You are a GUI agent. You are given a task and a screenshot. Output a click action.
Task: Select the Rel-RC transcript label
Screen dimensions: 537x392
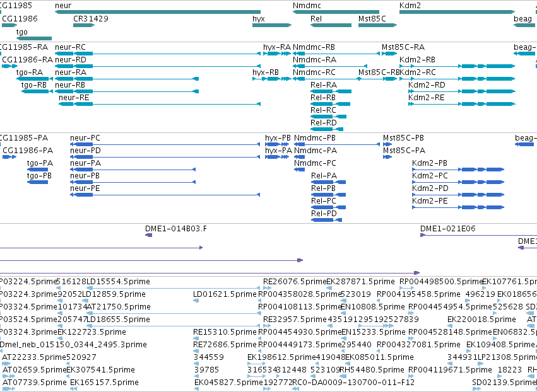[x=323, y=110]
